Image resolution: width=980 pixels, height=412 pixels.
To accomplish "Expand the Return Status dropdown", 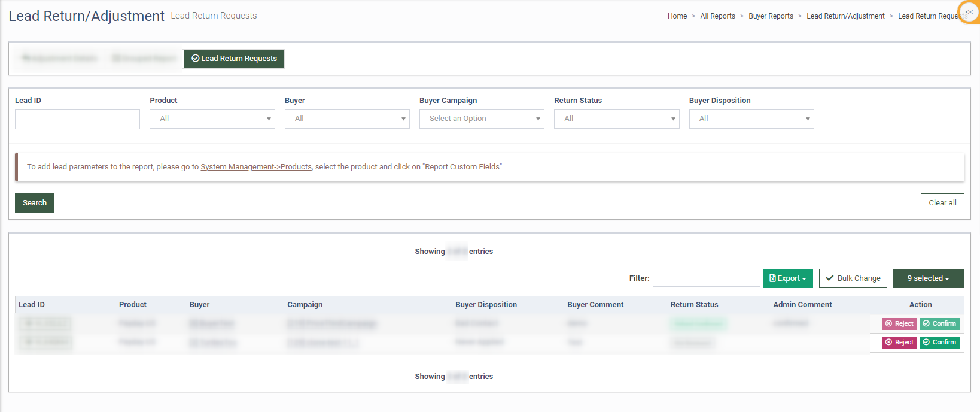I will click(616, 119).
